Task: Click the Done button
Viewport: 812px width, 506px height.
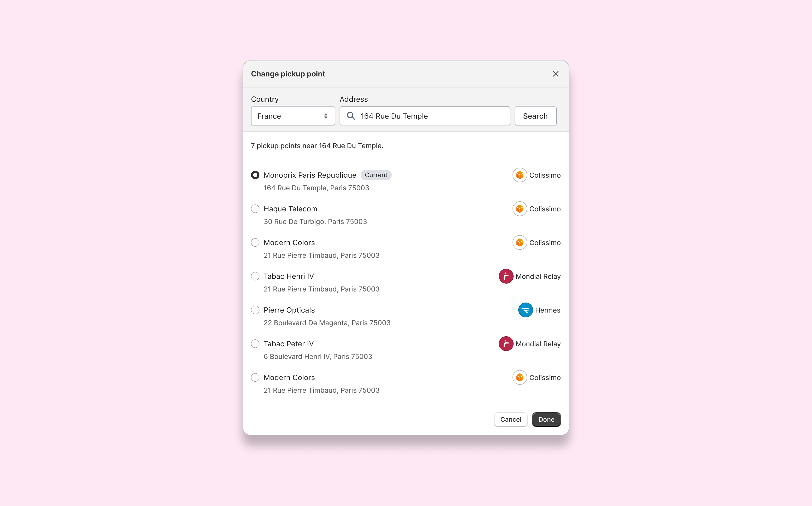Action: coord(546,419)
